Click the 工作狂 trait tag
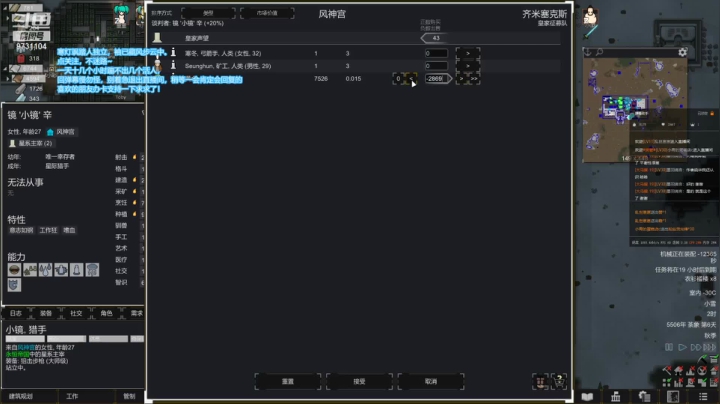 click(x=48, y=230)
